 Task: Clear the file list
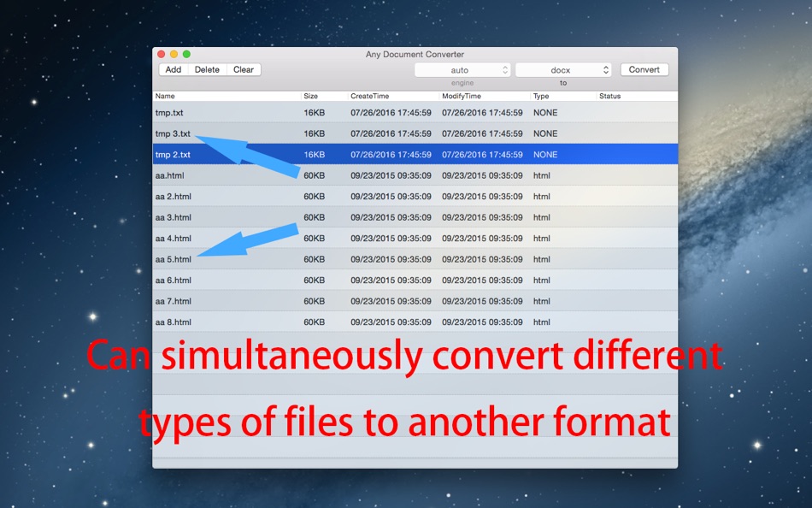[244, 69]
